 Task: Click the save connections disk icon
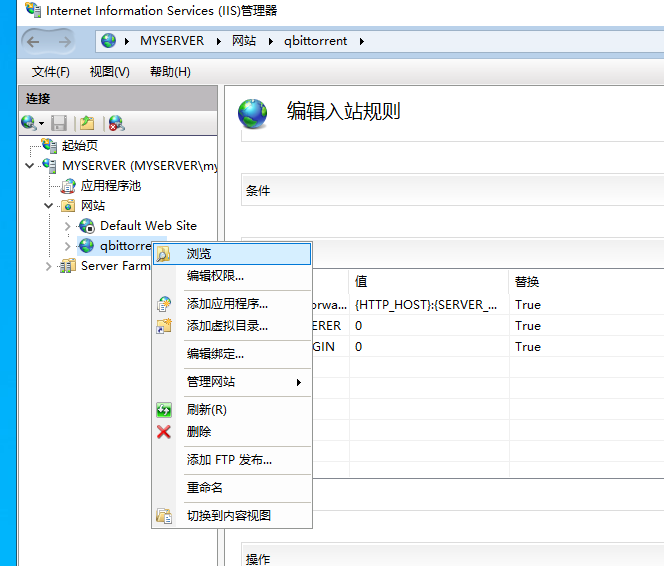pyautogui.click(x=59, y=123)
